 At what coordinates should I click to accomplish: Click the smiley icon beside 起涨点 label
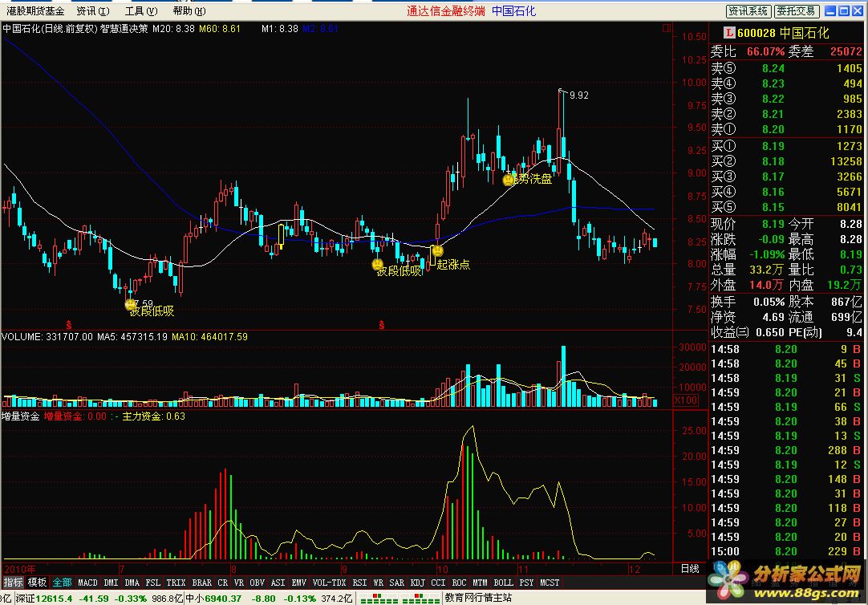point(437,250)
